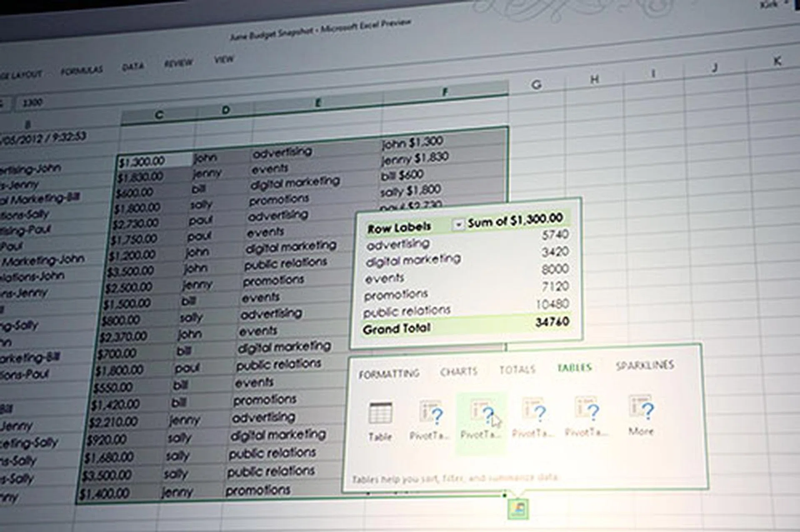Select the Totals tab in Quick Analysis
800x532 pixels.
pyautogui.click(x=517, y=369)
